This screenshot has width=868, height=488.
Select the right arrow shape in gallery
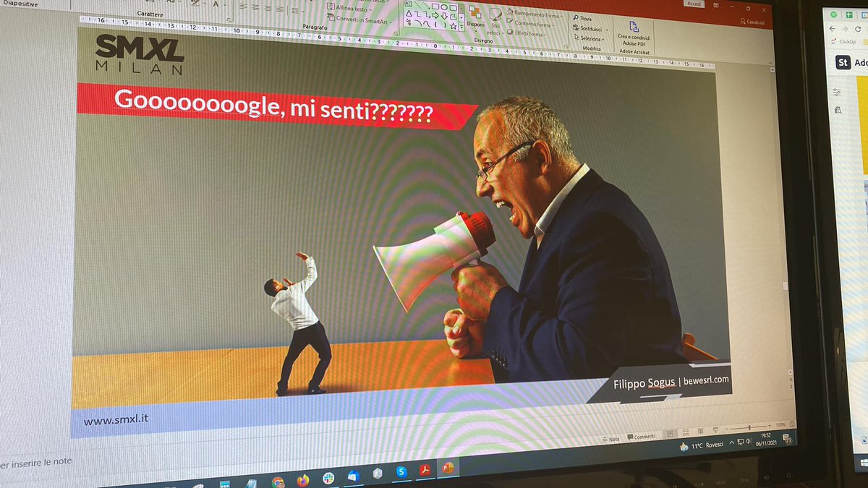pos(435,15)
